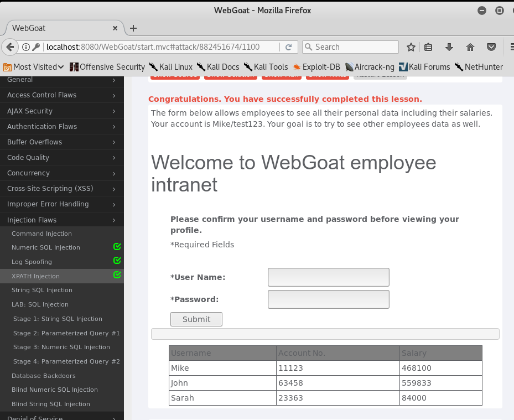Expand AJAX Security category

tap(62, 111)
